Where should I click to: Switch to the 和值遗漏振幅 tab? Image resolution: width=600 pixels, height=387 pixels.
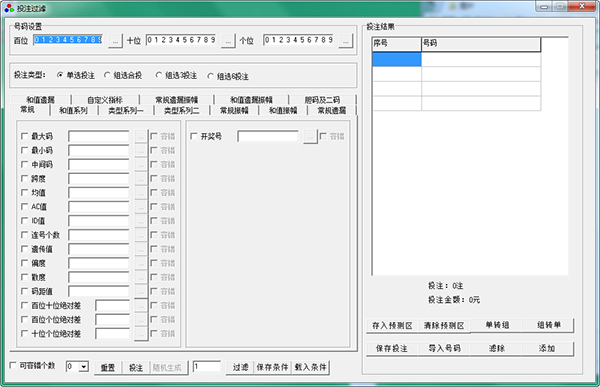[251, 100]
